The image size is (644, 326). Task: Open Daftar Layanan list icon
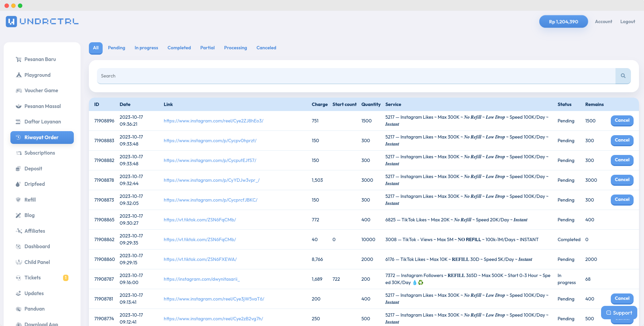coord(18,122)
